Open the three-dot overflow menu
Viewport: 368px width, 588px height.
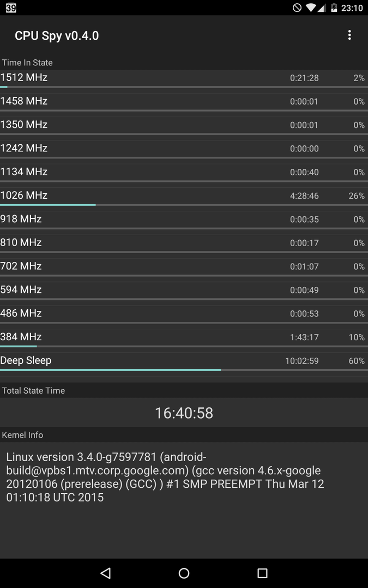tap(349, 35)
